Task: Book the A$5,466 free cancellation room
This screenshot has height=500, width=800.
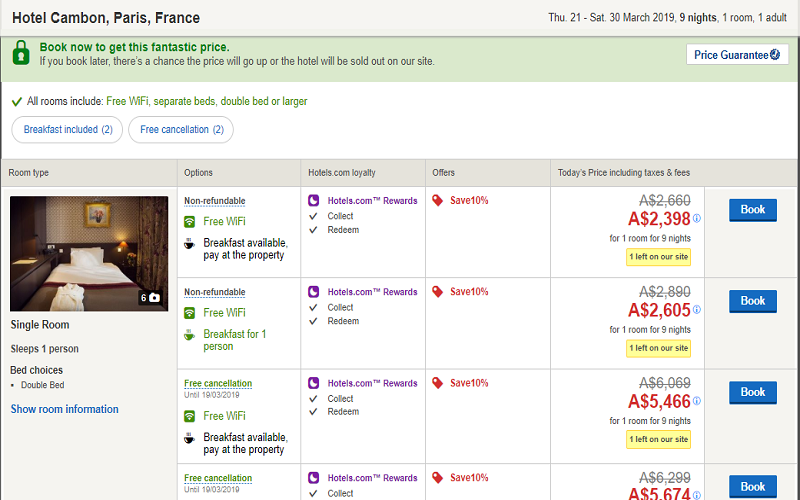Action: tap(753, 392)
